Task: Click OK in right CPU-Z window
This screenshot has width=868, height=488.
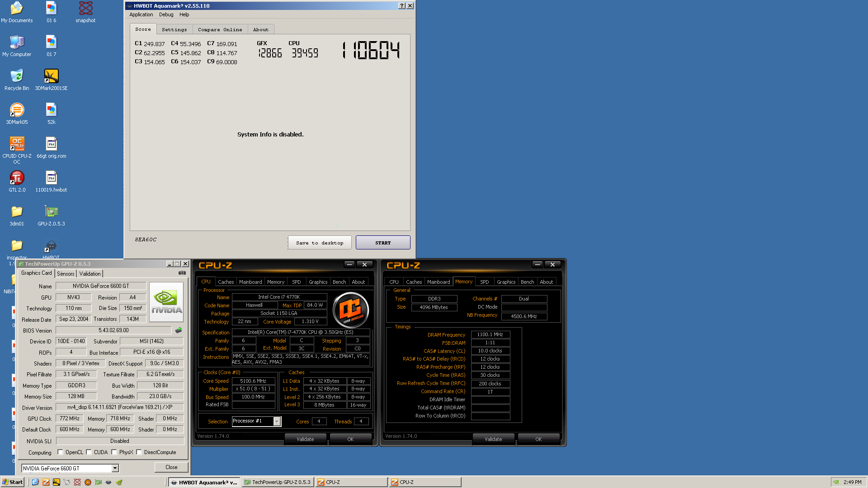Action: click(538, 439)
